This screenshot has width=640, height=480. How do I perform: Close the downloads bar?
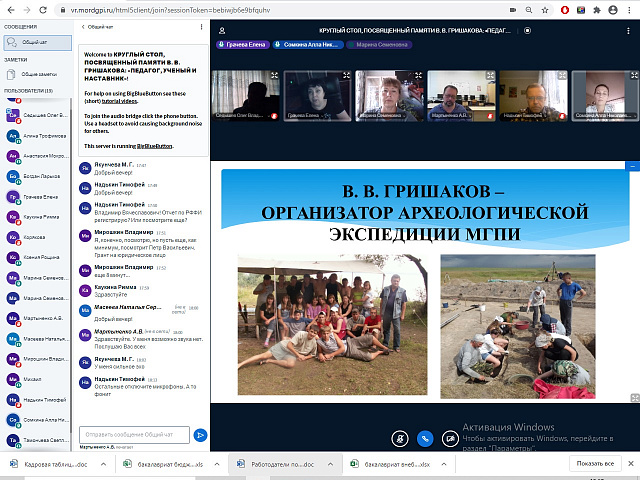[x=631, y=464]
